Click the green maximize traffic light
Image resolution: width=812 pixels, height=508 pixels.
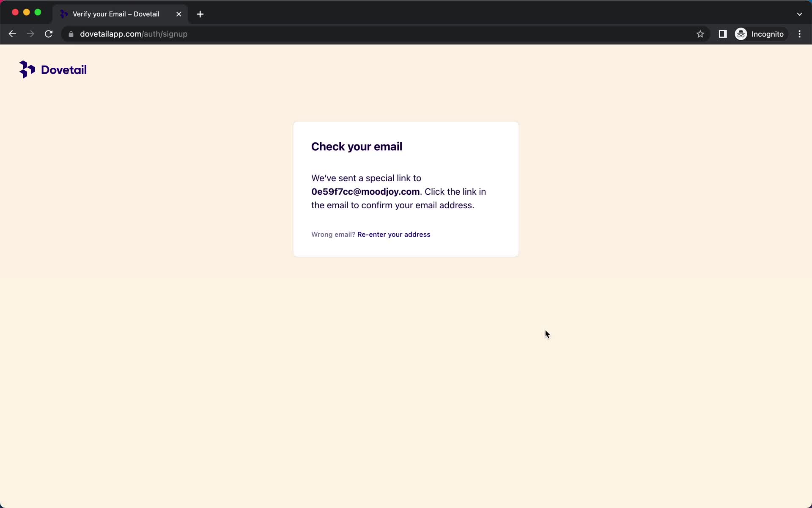click(38, 12)
